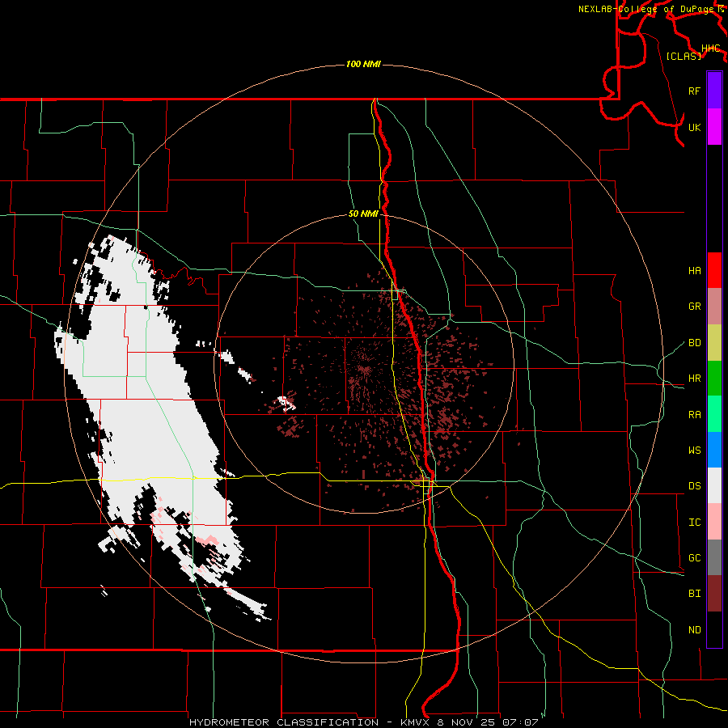This screenshot has height=728, width=728.
Task: Click the IC pink legend block
Action: (x=714, y=522)
